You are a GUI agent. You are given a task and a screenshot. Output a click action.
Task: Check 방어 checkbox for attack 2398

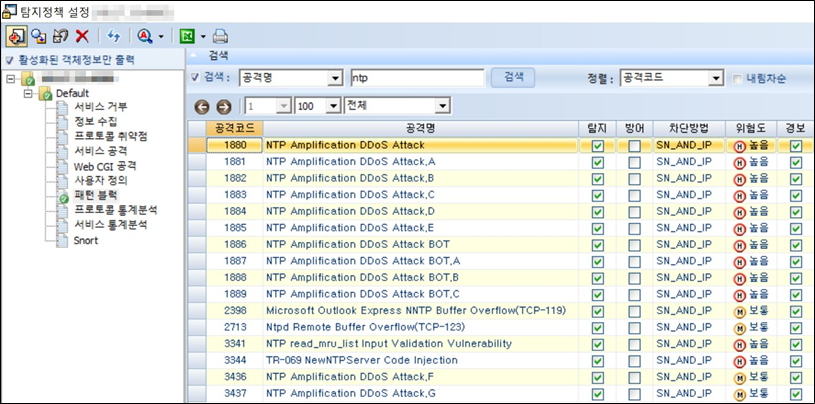pyautogui.click(x=634, y=311)
